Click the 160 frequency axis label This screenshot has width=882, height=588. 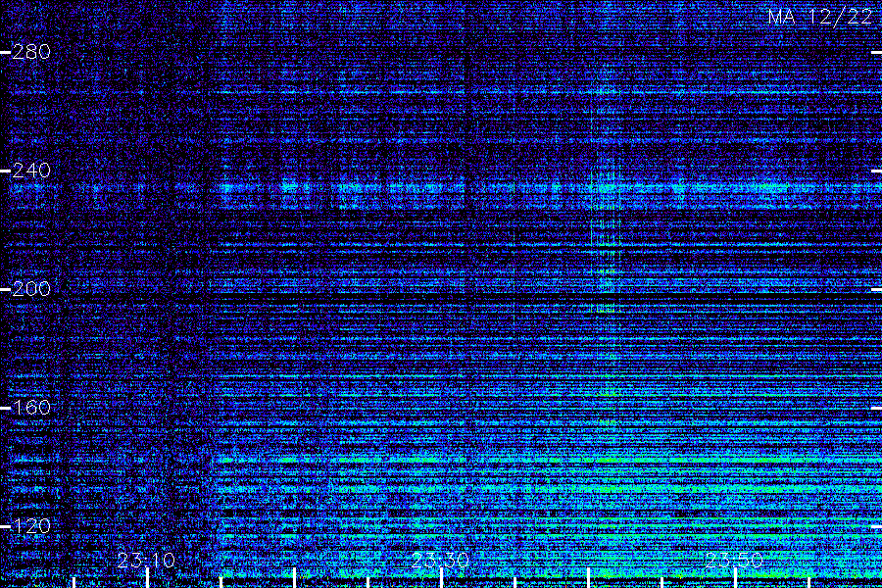pos(31,408)
